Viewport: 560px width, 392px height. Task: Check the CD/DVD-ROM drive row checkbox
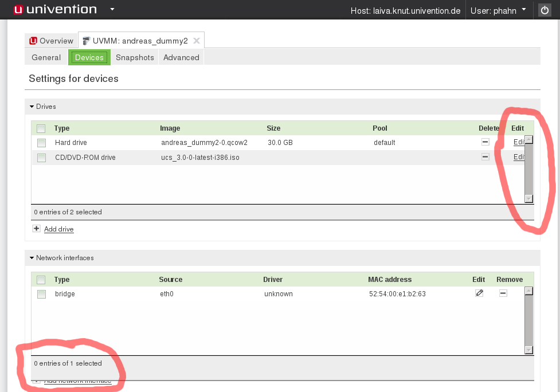[41, 158]
